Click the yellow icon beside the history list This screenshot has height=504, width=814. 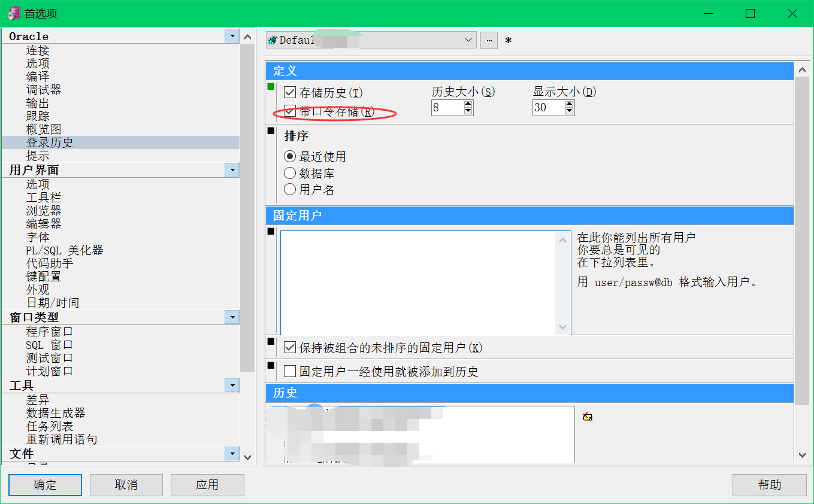click(x=588, y=417)
